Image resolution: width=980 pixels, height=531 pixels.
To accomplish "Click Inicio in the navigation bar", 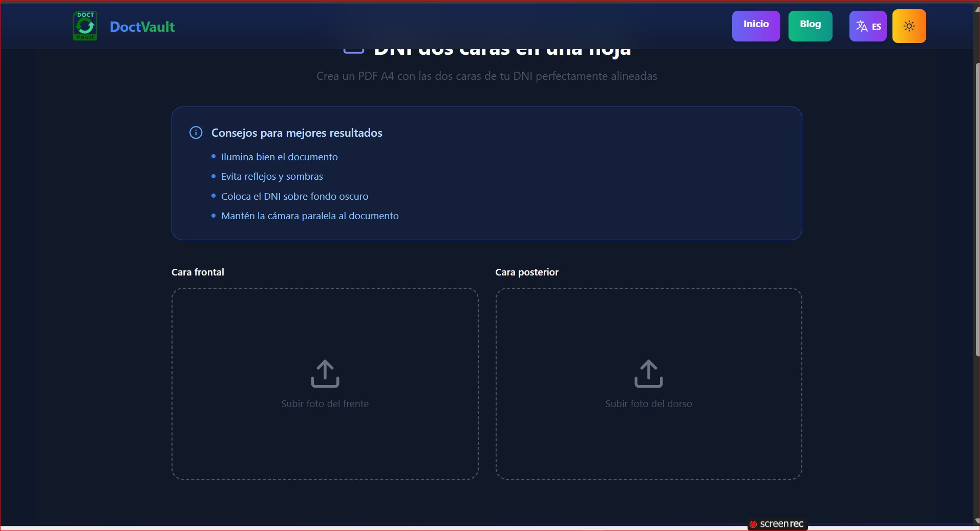I will tap(756, 26).
